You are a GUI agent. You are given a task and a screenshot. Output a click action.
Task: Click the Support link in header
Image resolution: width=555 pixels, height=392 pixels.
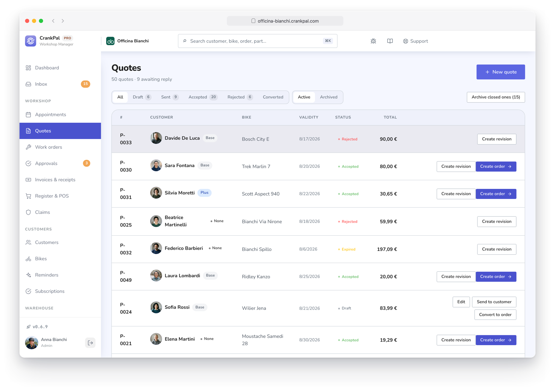[416, 41]
